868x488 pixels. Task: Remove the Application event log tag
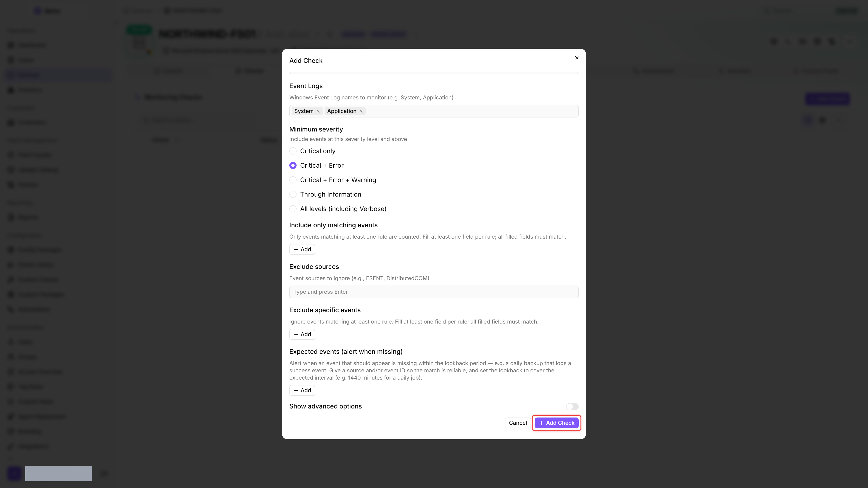click(x=361, y=111)
